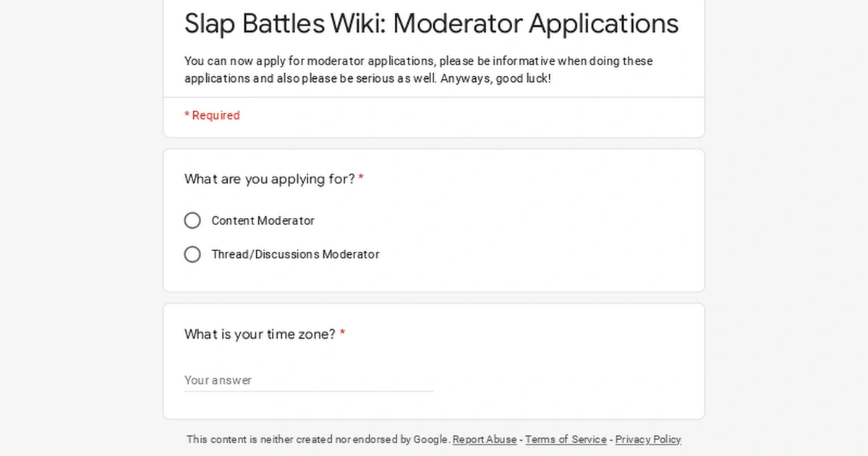Click the Content Moderator label text
868x456 pixels.
tap(263, 220)
